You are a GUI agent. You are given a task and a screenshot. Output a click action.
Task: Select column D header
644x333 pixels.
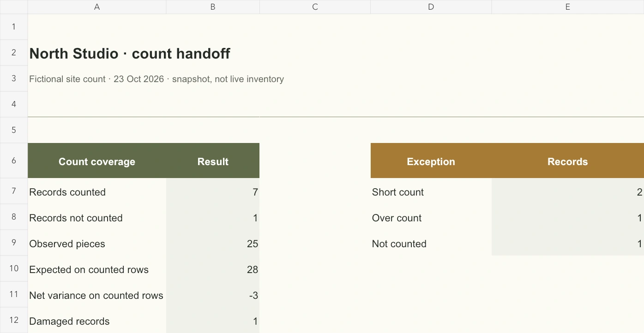coord(431,7)
